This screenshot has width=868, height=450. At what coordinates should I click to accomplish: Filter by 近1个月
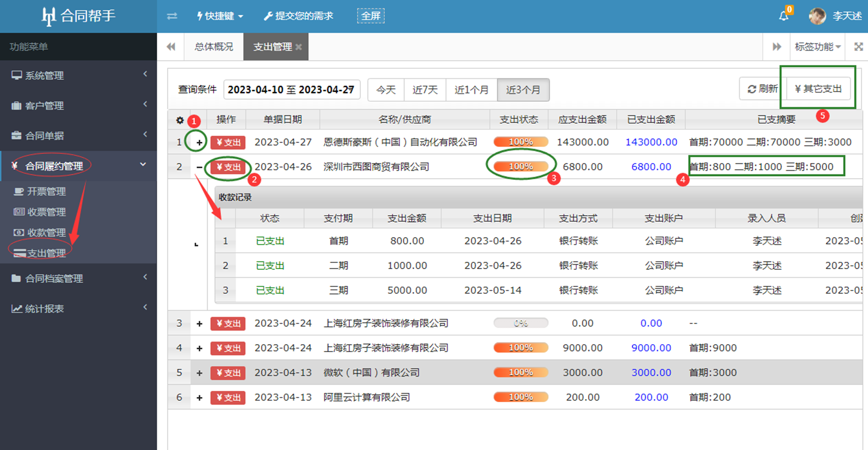click(471, 90)
